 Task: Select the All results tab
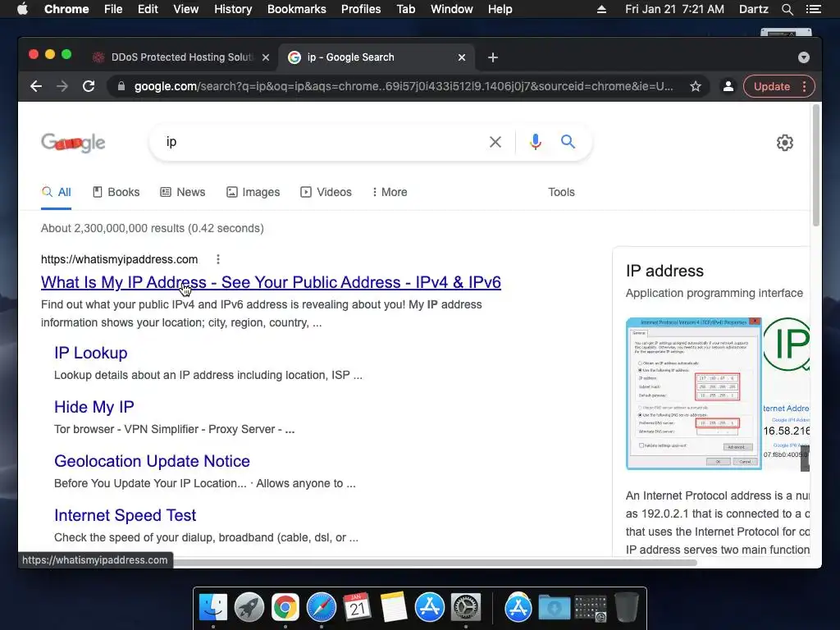(x=57, y=192)
